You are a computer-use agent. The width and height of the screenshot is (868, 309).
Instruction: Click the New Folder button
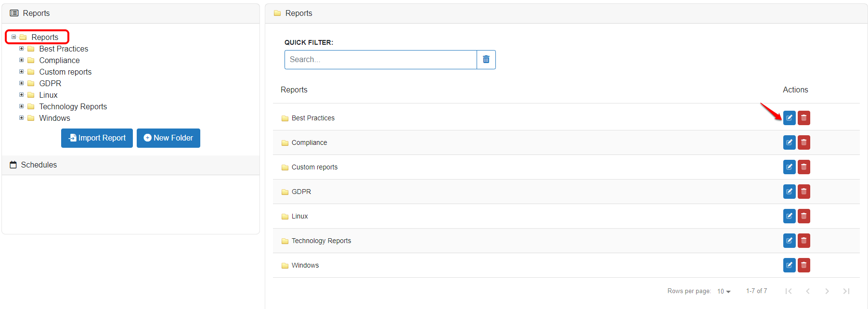click(168, 138)
